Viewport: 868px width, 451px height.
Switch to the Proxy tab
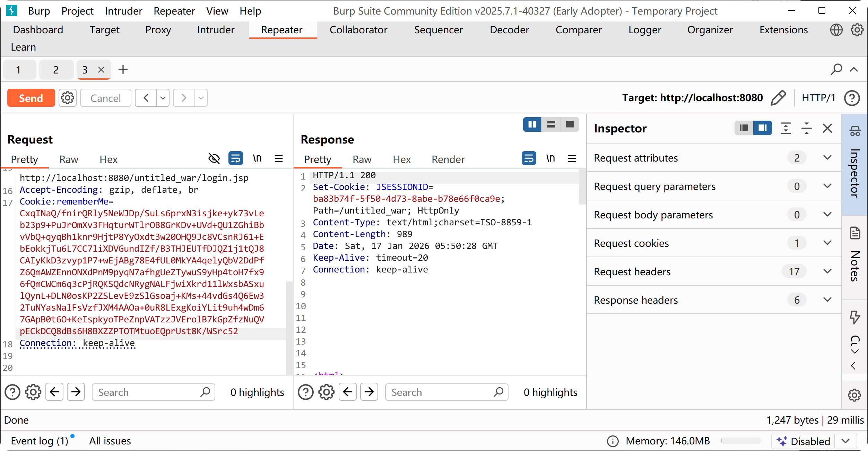point(158,30)
